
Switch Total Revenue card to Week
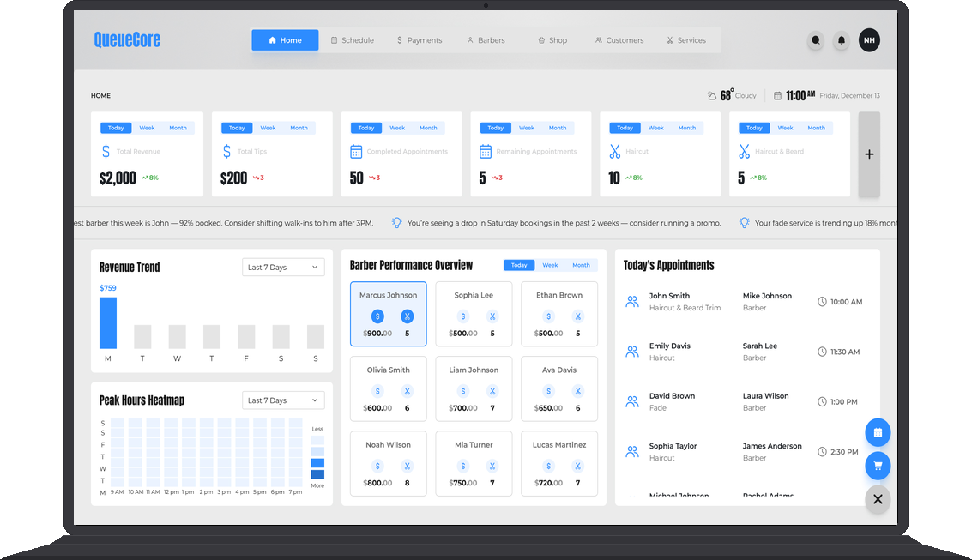[147, 128]
